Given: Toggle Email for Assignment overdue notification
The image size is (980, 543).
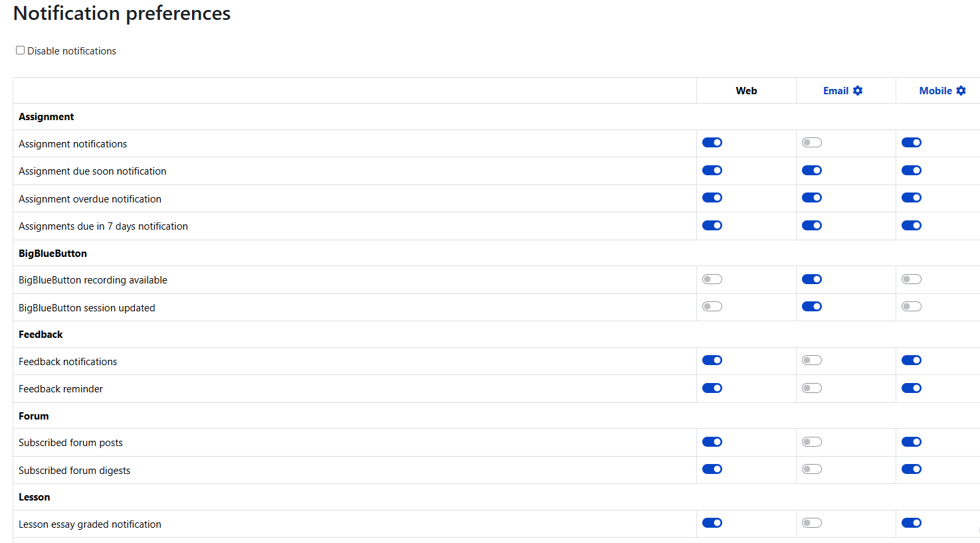Looking at the screenshot, I should coord(812,198).
